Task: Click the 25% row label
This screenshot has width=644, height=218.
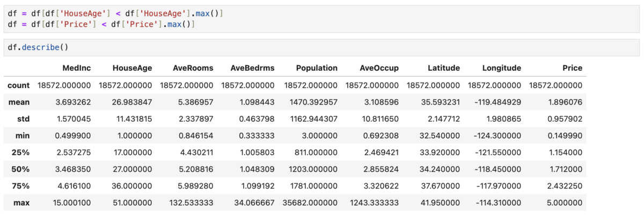Action: [x=22, y=153]
